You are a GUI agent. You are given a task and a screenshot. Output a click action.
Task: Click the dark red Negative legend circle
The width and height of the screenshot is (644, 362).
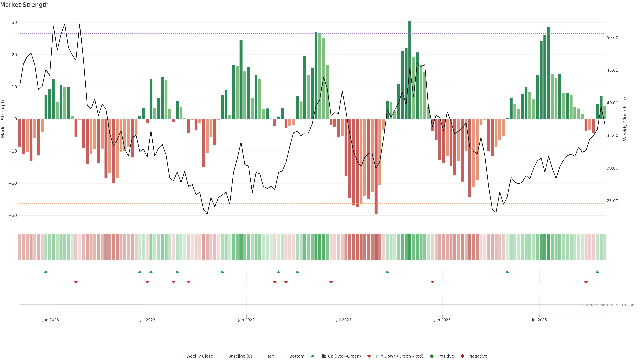point(462,356)
